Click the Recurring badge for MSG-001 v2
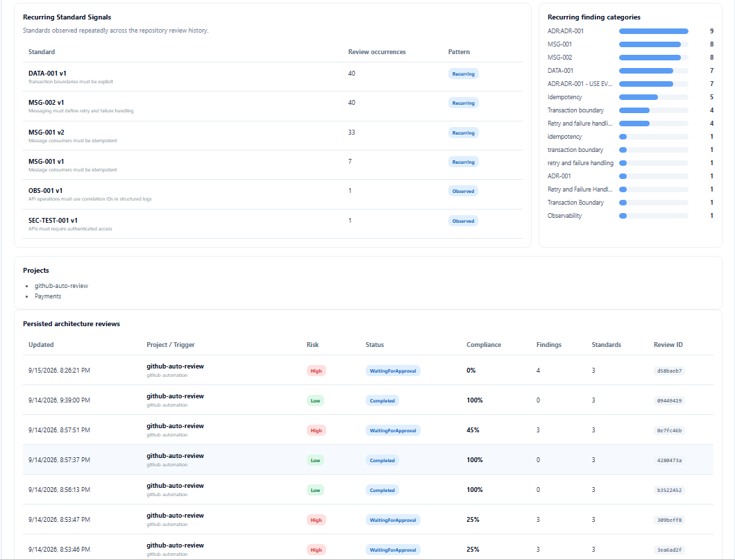 (x=463, y=133)
